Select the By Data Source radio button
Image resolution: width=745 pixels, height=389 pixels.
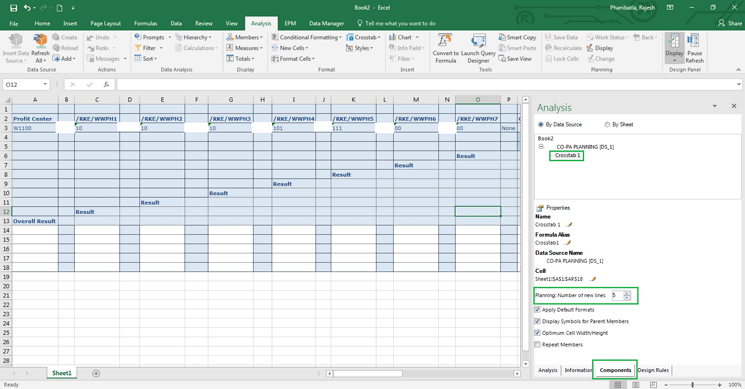click(x=541, y=124)
